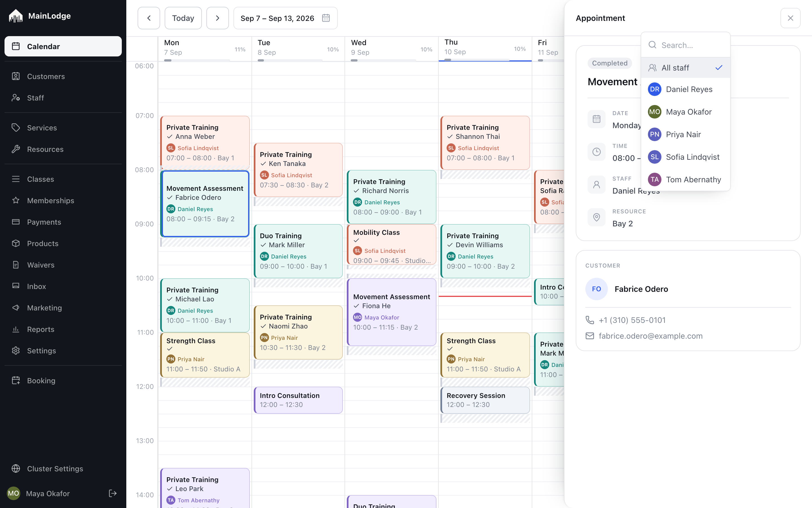The width and height of the screenshot is (812, 508).
Task: Click the Resources wrench icon
Action: [x=16, y=149]
